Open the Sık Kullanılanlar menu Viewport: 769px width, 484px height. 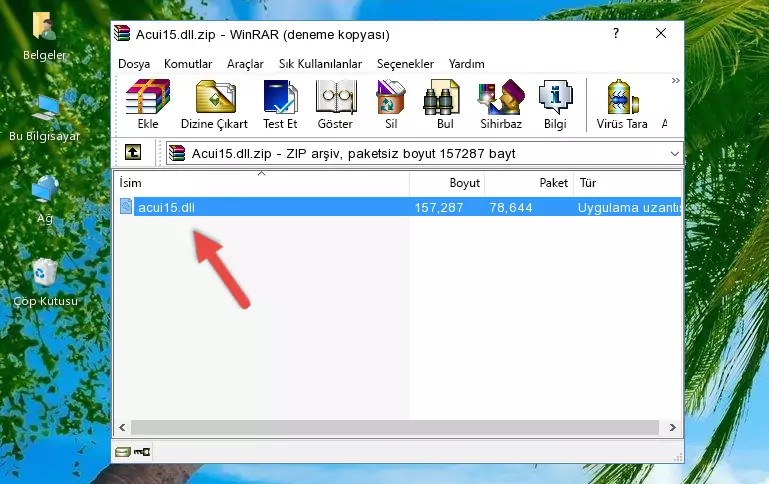[320, 64]
